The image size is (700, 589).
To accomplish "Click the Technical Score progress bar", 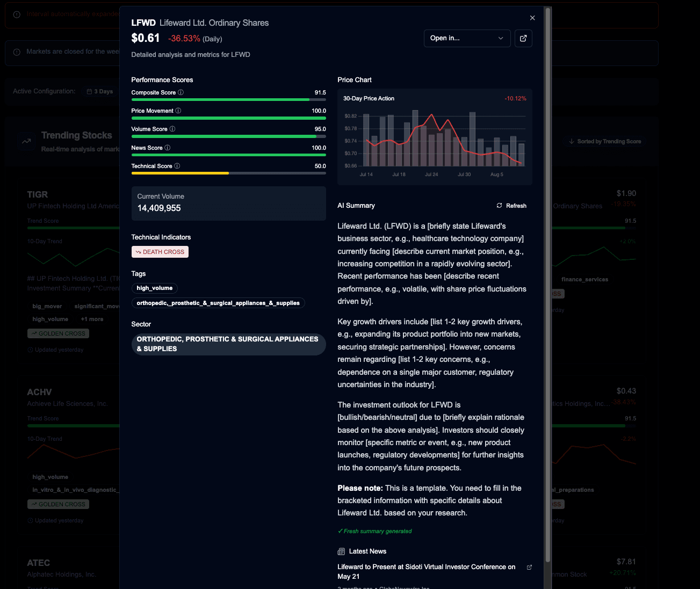I will (x=228, y=173).
